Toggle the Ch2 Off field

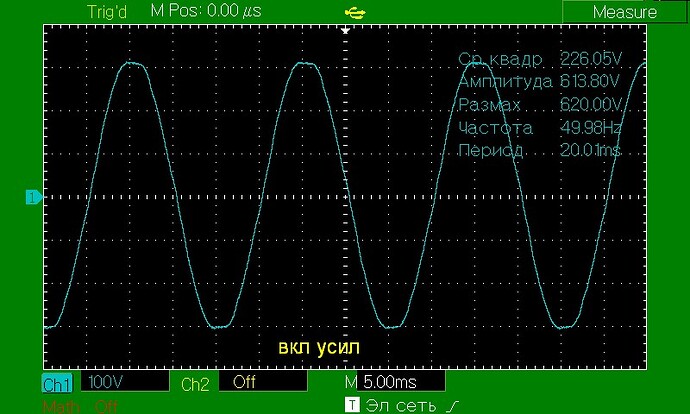(263, 381)
